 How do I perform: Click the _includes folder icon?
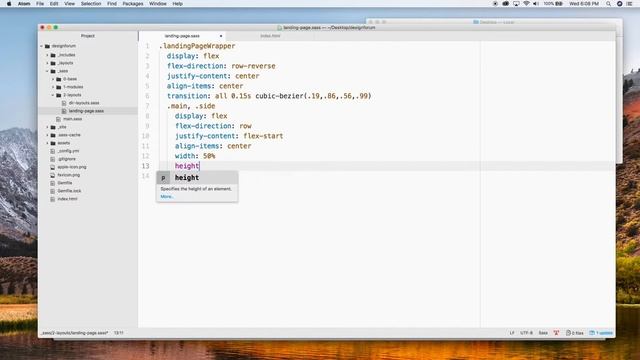[53, 55]
